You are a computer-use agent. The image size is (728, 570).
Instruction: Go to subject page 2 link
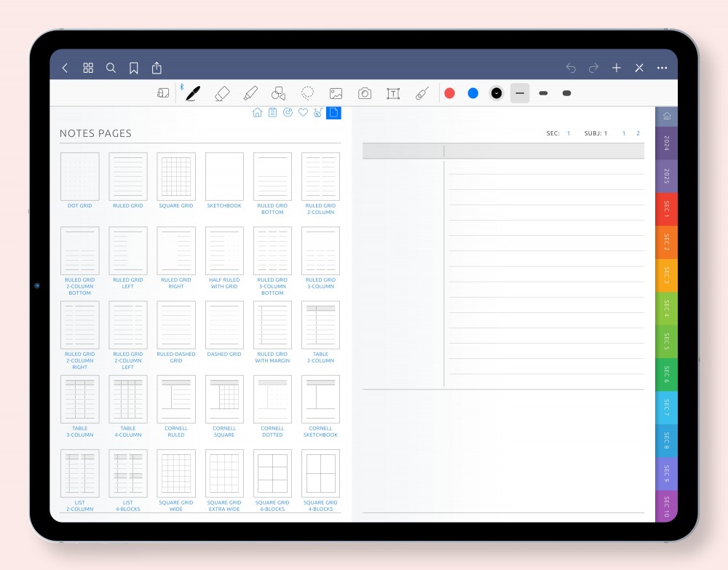[x=638, y=133]
